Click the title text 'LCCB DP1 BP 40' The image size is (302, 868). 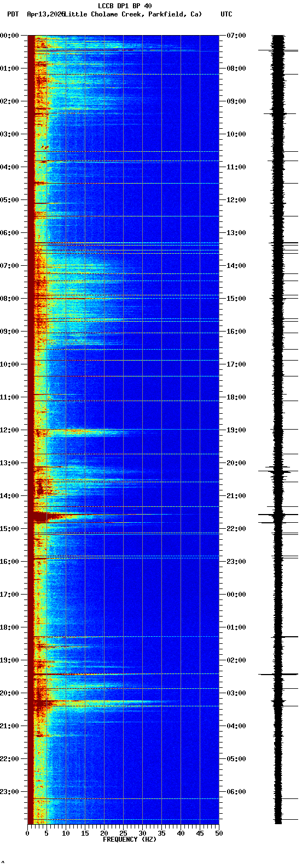[x=125, y=6]
